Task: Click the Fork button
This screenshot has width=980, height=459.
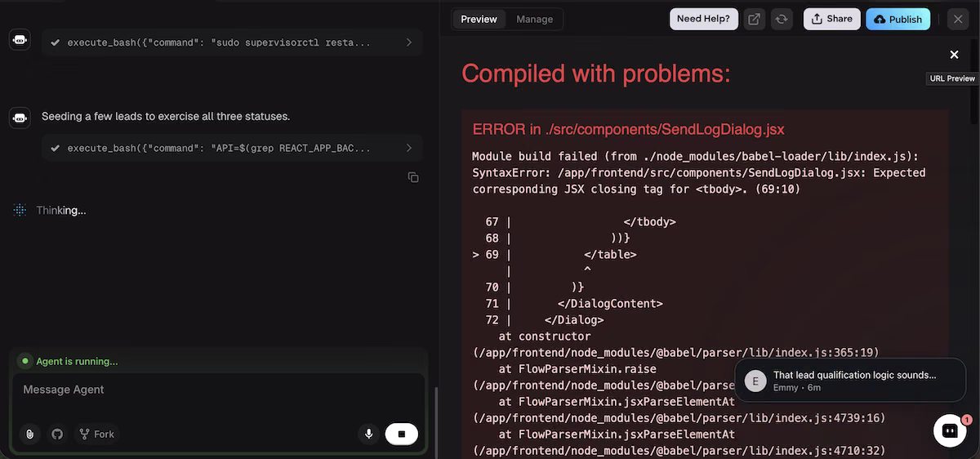Action: click(96, 434)
